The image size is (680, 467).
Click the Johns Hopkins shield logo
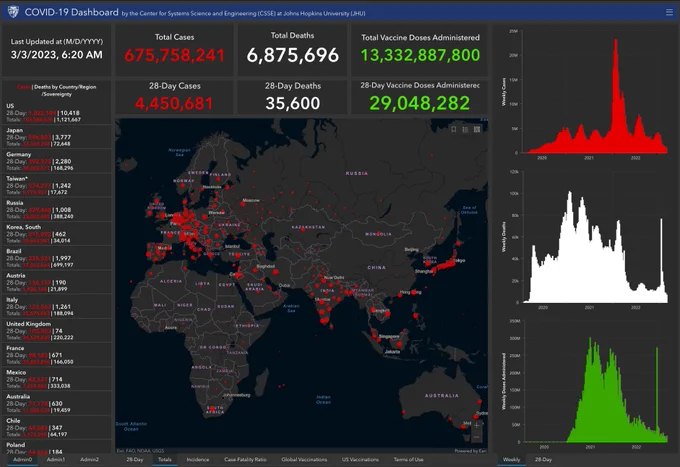(x=13, y=12)
